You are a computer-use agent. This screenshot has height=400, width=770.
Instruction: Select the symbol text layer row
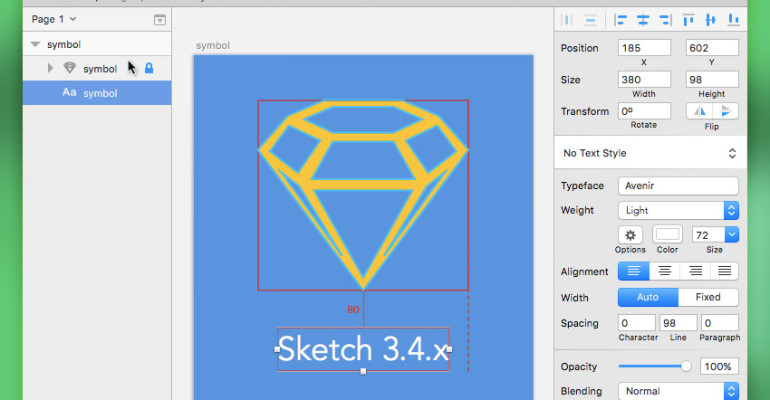pos(97,93)
